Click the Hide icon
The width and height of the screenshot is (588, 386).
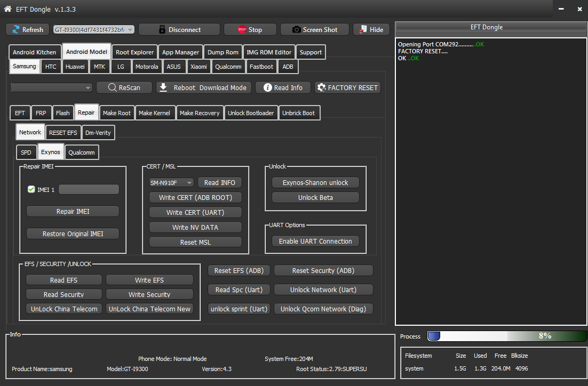tap(363, 30)
